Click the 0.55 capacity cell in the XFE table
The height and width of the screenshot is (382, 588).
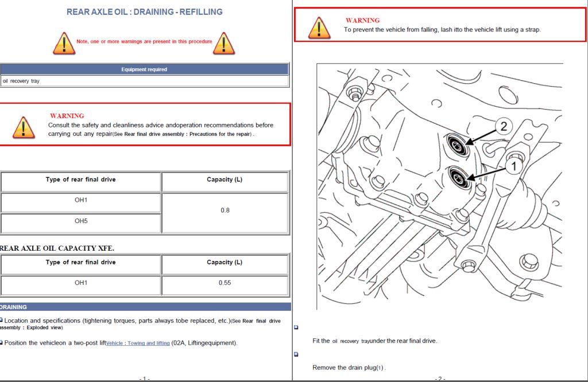[225, 283]
